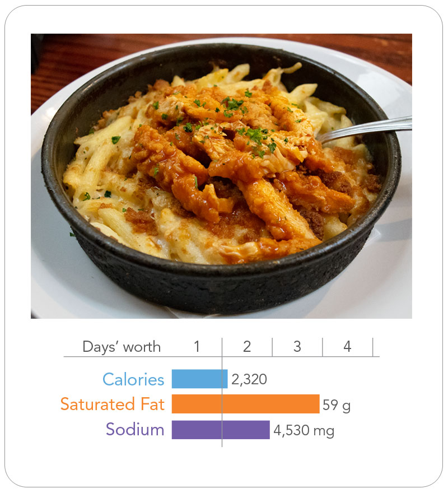Click the blue Calories label
The height and width of the screenshot is (493, 448).
(x=133, y=379)
